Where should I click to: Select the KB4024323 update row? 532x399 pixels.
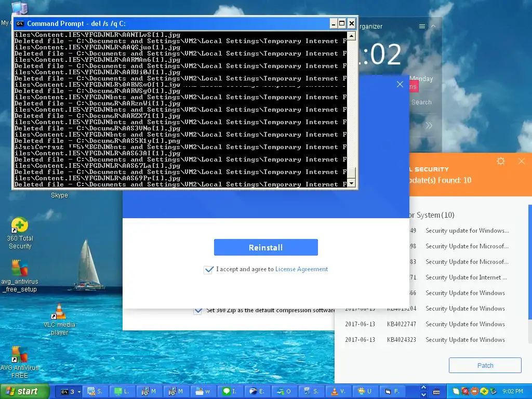(425, 340)
